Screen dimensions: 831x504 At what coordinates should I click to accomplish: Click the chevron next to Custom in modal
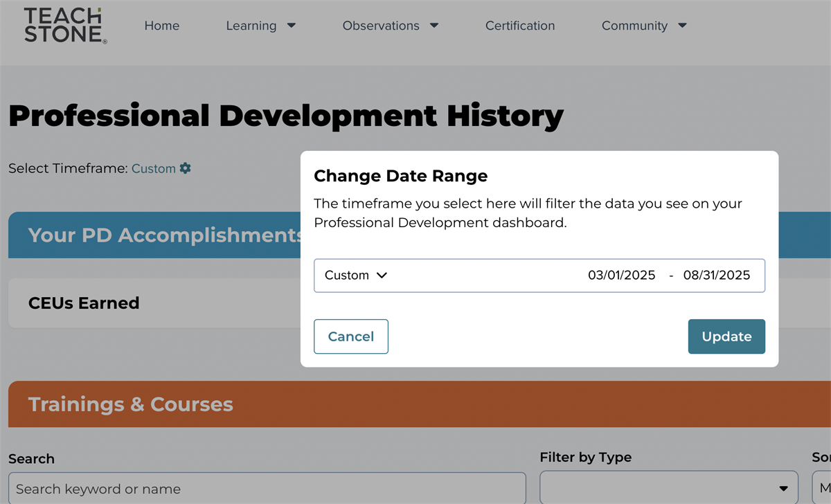382,275
